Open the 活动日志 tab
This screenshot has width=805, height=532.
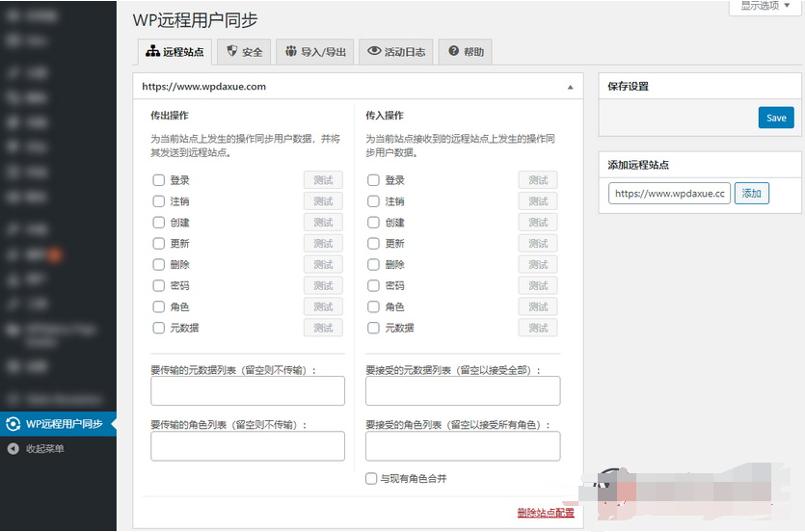tap(396, 52)
